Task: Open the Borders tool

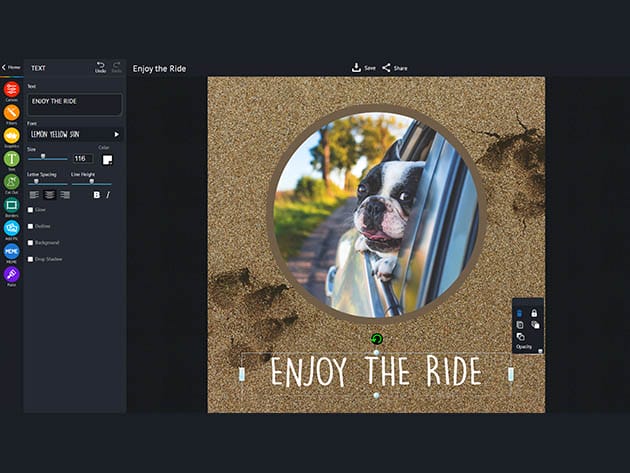Action: point(11,205)
